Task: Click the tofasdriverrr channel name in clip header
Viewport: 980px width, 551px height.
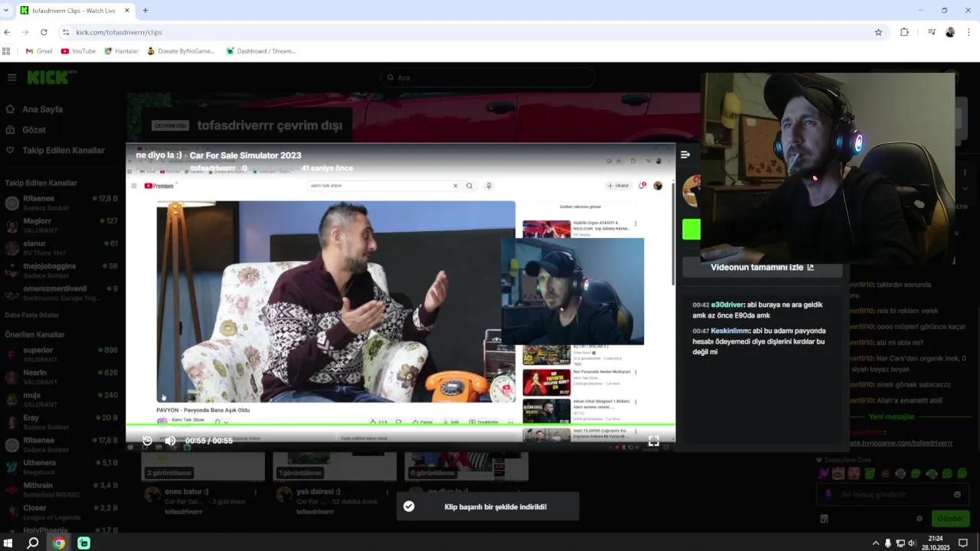Action: click(x=213, y=168)
